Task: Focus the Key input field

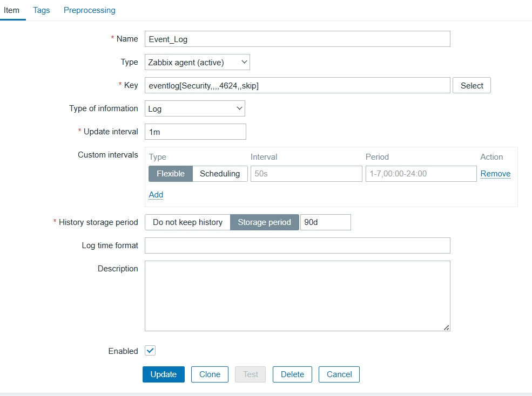Action: (x=297, y=85)
